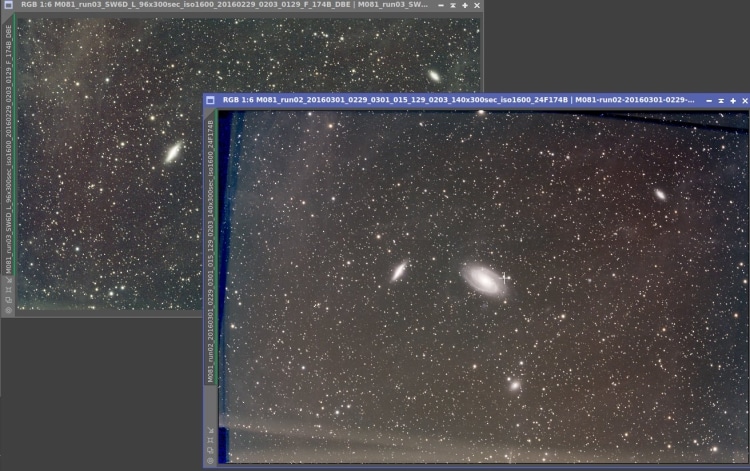Viewport: 750px width, 471px height.
Task: Activate the M081_run03 window title bar
Action: click(x=225, y=5)
